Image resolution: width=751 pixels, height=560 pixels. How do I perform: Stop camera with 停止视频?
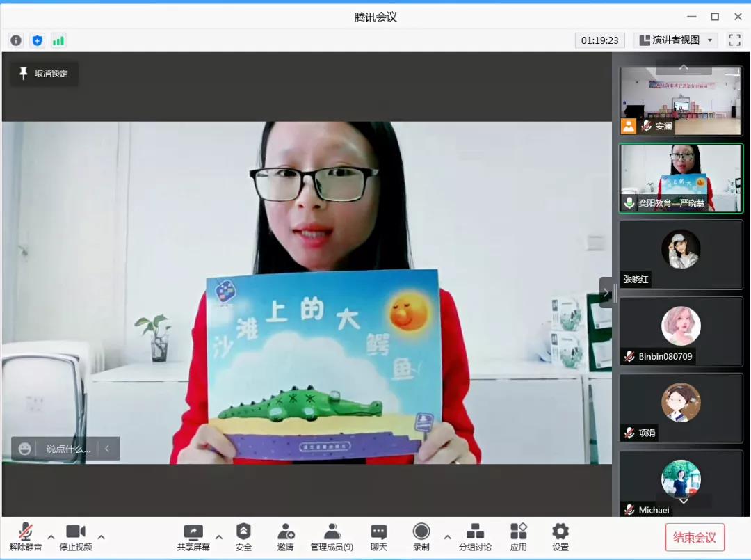pos(76,536)
